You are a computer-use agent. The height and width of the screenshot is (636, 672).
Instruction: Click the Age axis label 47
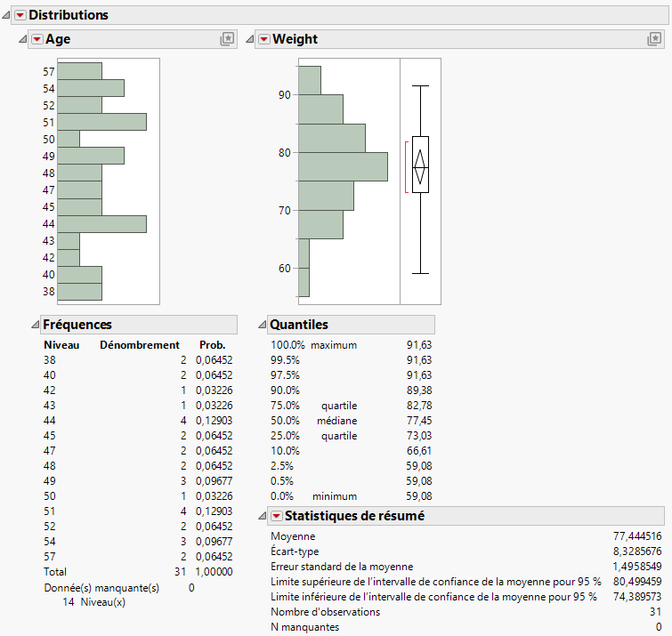coord(49,190)
